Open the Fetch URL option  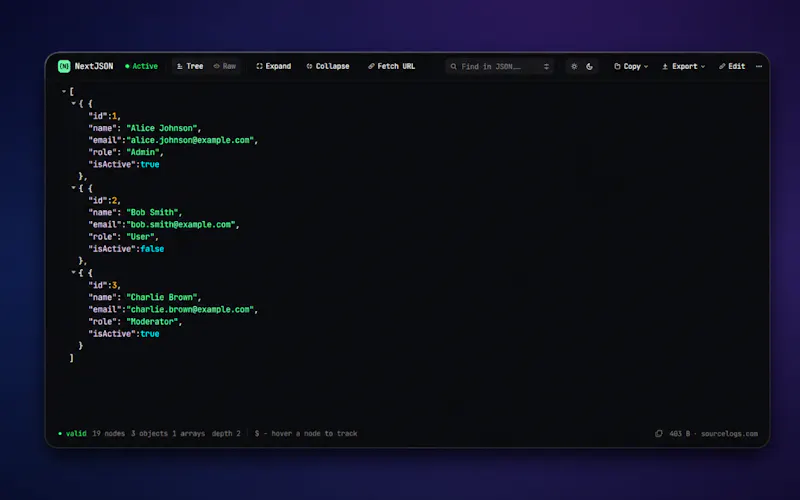pos(391,66)
